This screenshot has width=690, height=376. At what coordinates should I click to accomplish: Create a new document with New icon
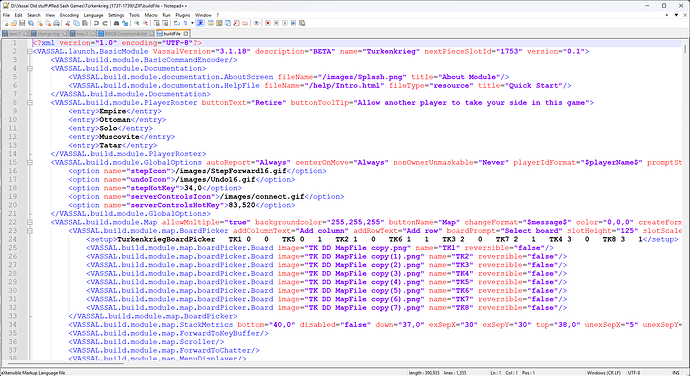point(7,23)
